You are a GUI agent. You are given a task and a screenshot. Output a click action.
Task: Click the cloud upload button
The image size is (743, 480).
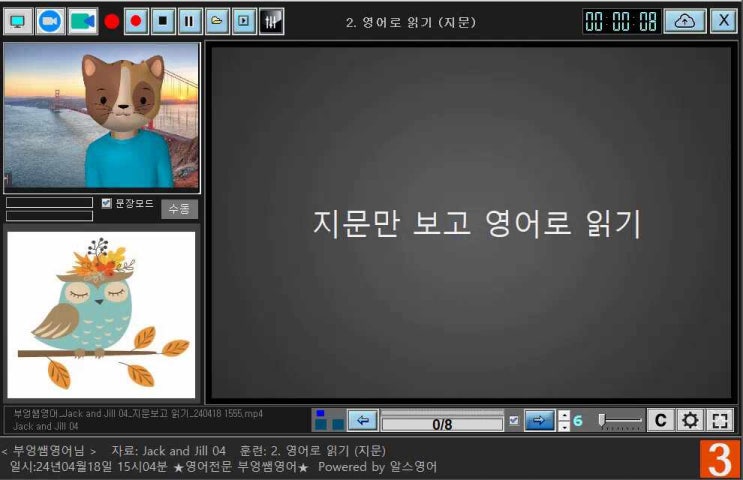click(x=685, y=21)
